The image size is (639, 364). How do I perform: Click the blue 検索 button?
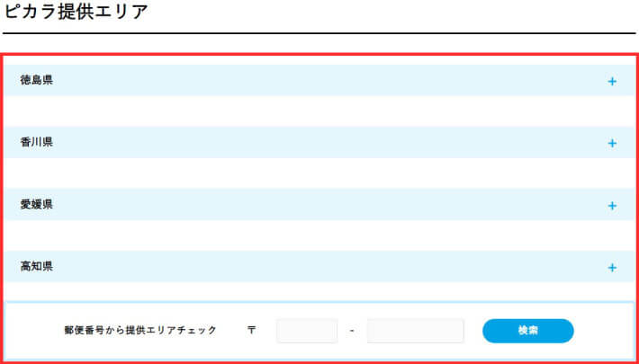[x=528, y=331]
